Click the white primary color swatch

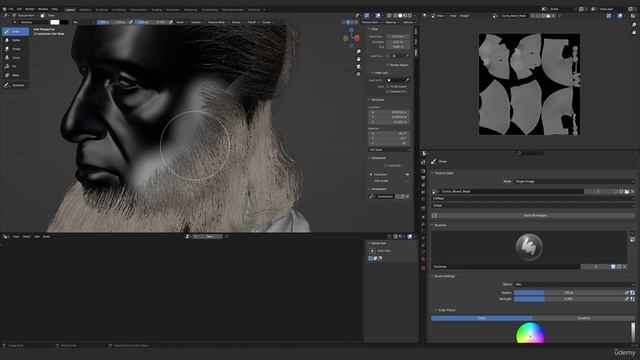pyautogui.click(x=55, y=22)
